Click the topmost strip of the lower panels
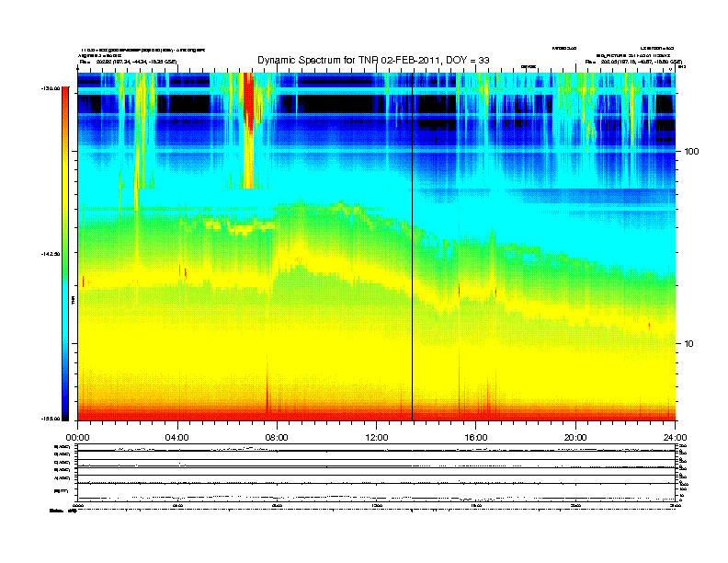 click(x=376, y=447)
